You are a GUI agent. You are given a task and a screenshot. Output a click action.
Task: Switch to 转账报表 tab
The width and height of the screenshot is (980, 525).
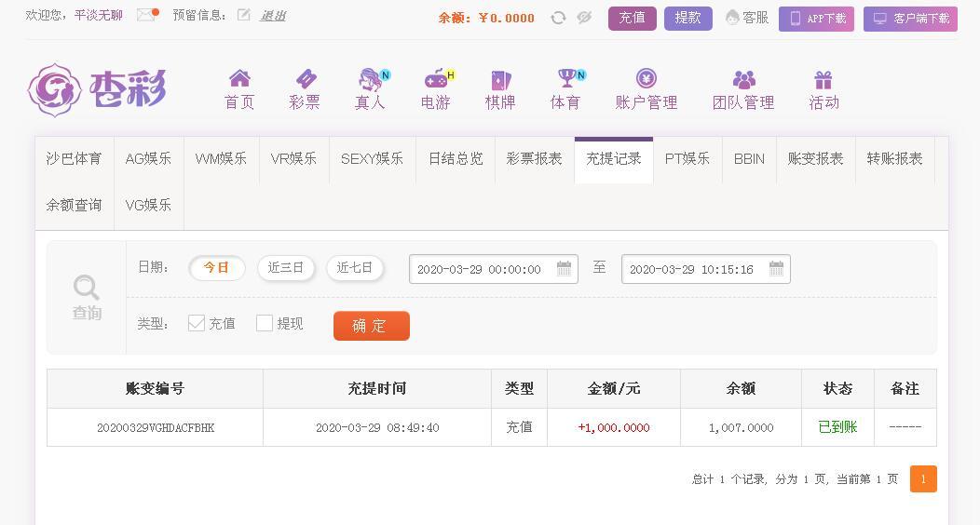click(895, 159)
